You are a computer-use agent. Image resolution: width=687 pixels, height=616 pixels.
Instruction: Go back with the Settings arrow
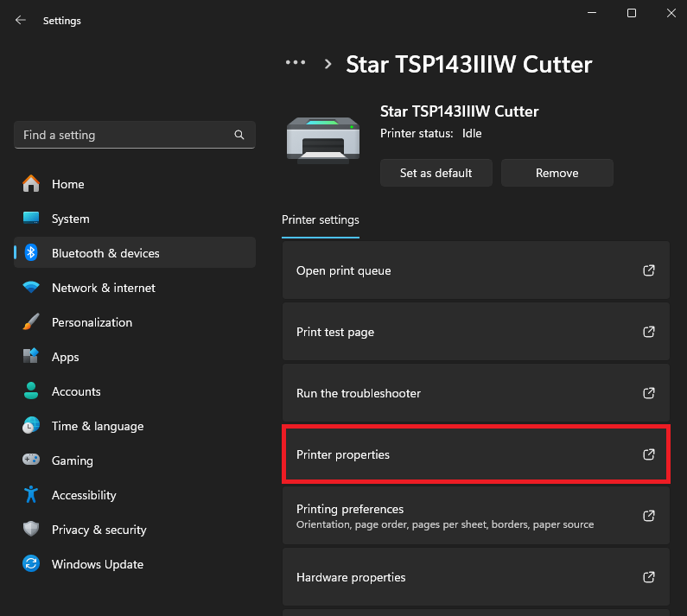coord(20,20)
